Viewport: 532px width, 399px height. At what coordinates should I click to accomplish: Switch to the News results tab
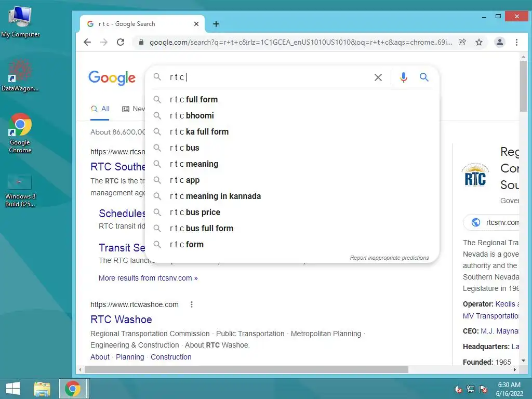[x=134, y=109]
